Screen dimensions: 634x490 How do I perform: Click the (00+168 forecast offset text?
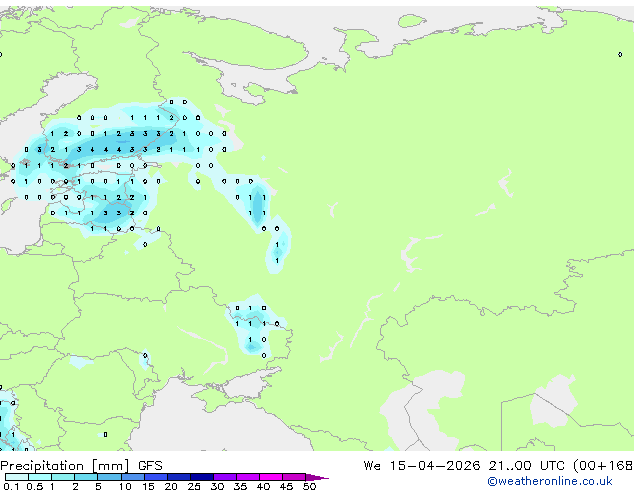pyautogui.click(x=603, y=466)
